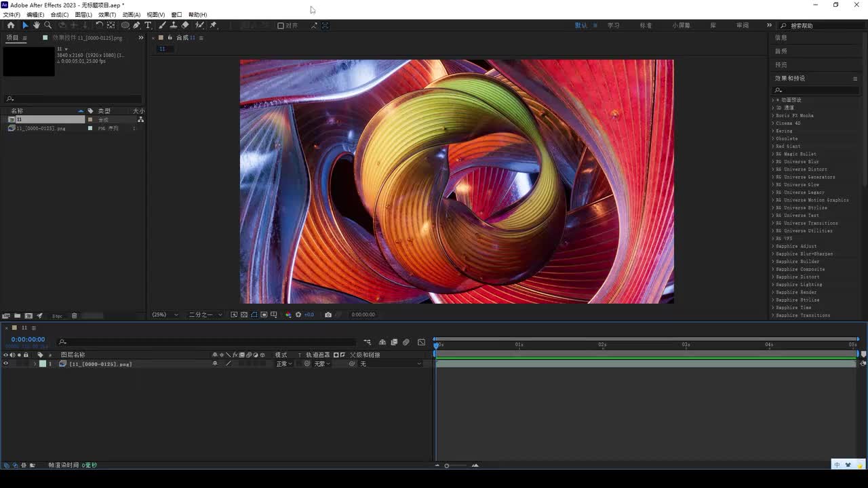The width and height of the screenshot is (868, 488).
Task: Open the composition flowchart icon in timeline
Action: tap(367, 342)
